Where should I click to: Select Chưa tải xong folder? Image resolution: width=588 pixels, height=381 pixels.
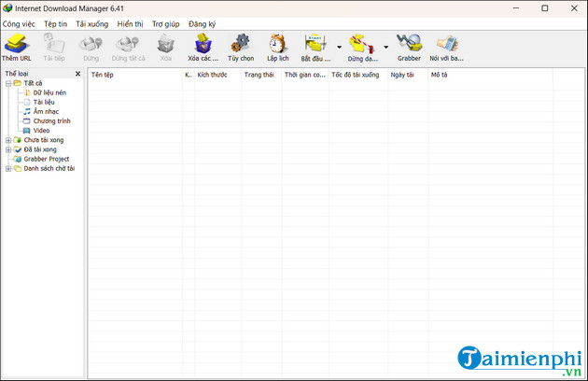pos(44,140)
